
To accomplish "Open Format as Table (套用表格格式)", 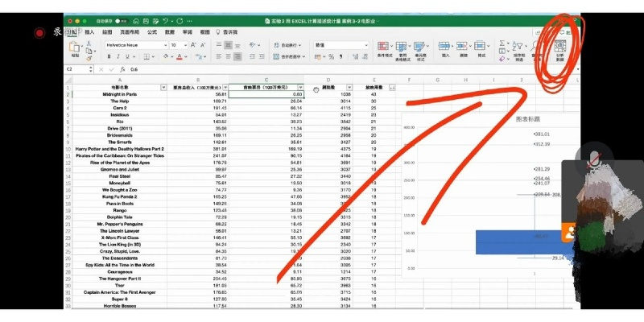I will pos(403,51).
